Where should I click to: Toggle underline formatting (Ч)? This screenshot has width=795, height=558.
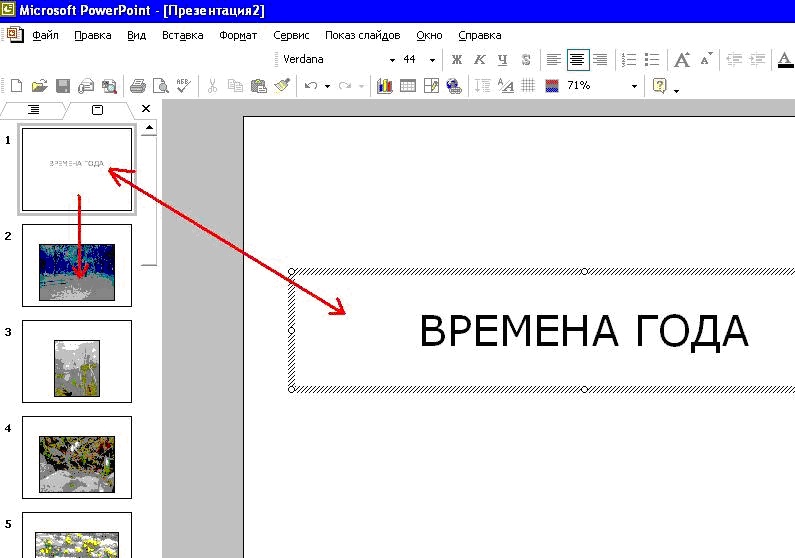pos(502,60)
